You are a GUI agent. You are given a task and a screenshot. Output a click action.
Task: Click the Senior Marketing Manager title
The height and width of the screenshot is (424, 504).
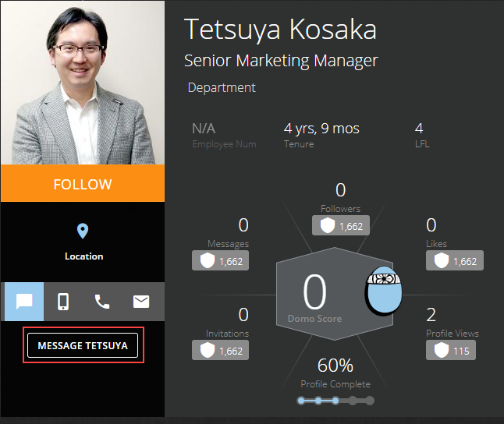tap(281, 61)
